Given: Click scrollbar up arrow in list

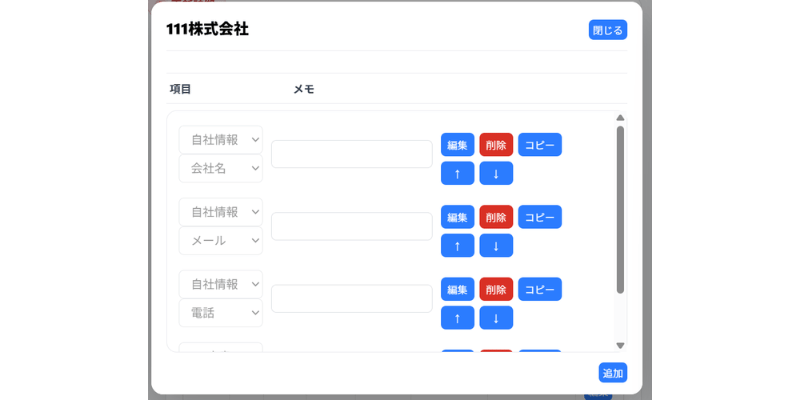Looking at the screenshot, I should pyautogui.click(x=620, y=118).
